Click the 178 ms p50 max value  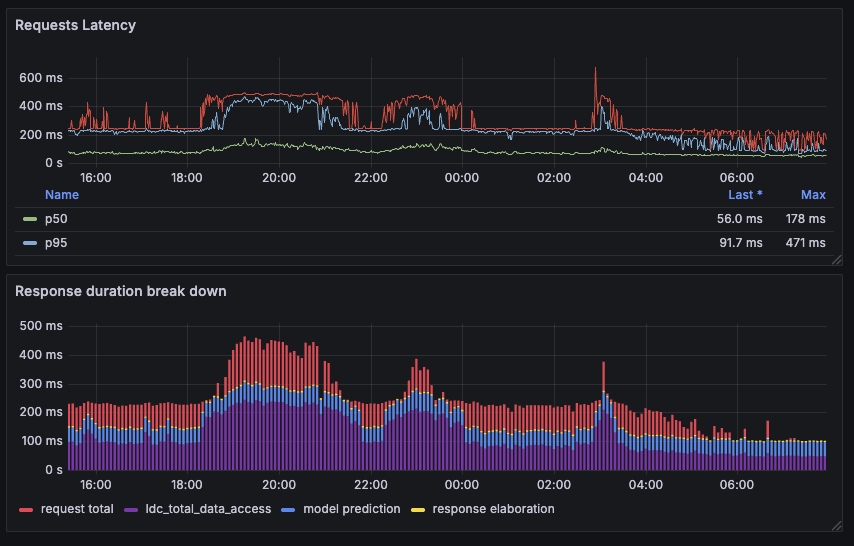(805, 219)
